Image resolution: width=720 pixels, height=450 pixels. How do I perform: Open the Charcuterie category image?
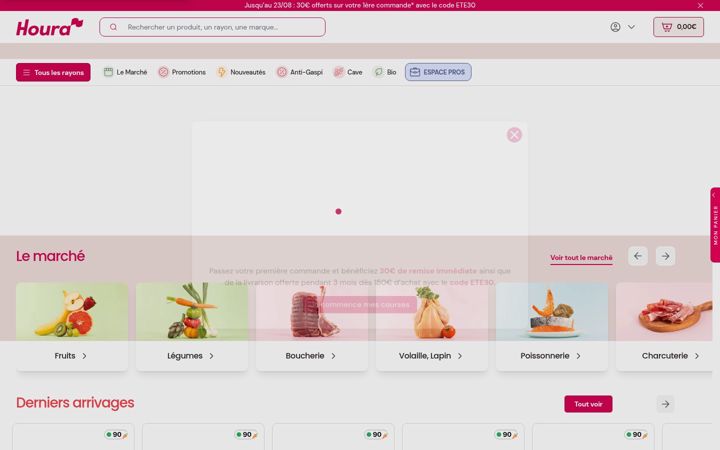[664, 312]
